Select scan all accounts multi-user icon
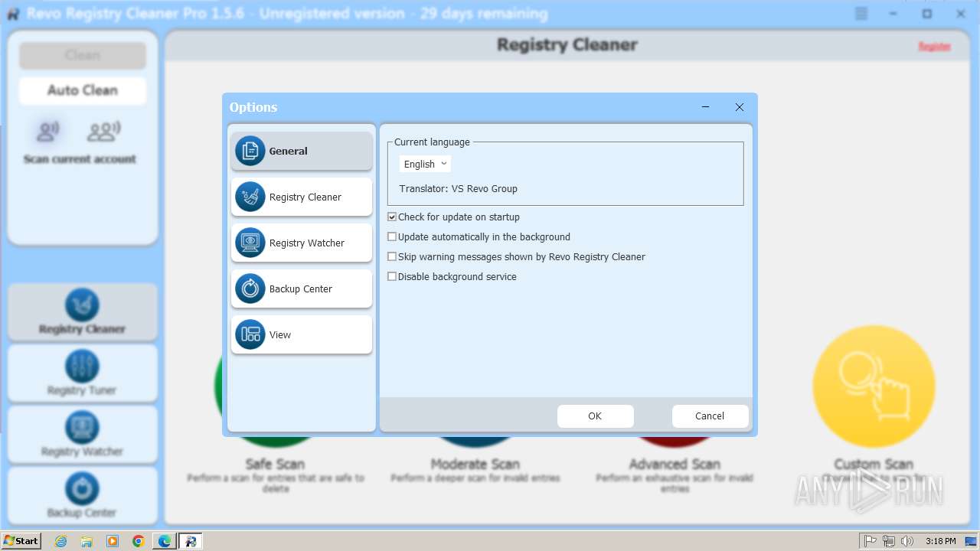The height and width of the screenshot is (551, 980). (103, 132)
